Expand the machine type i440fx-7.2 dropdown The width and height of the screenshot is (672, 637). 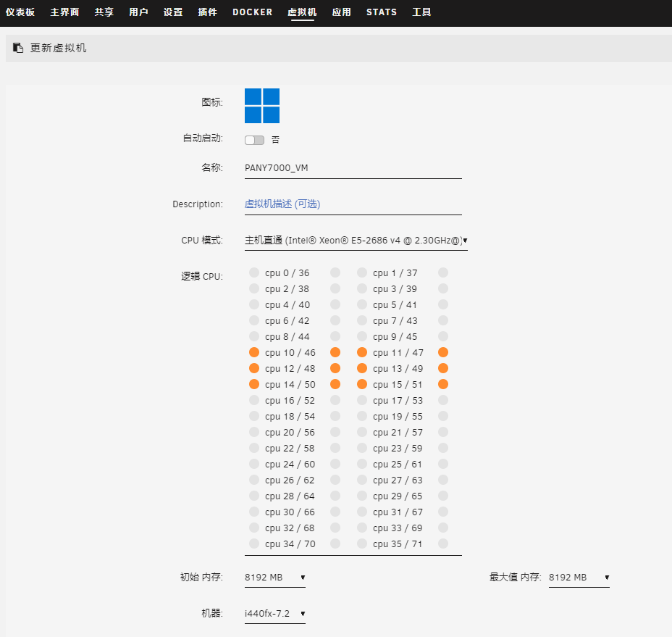point(274,614)
